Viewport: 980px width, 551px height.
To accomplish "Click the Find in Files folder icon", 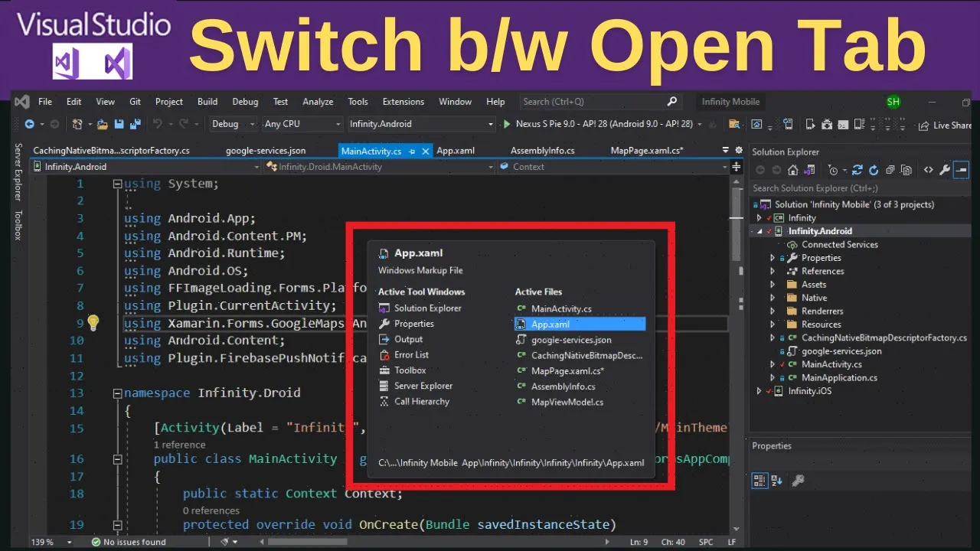I will pos(734,124).
